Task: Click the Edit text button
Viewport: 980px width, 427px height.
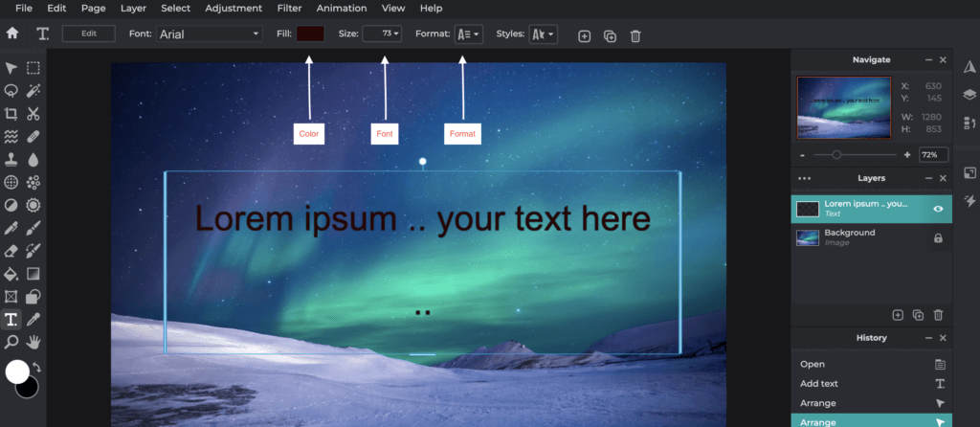Action: click(89, 34)
